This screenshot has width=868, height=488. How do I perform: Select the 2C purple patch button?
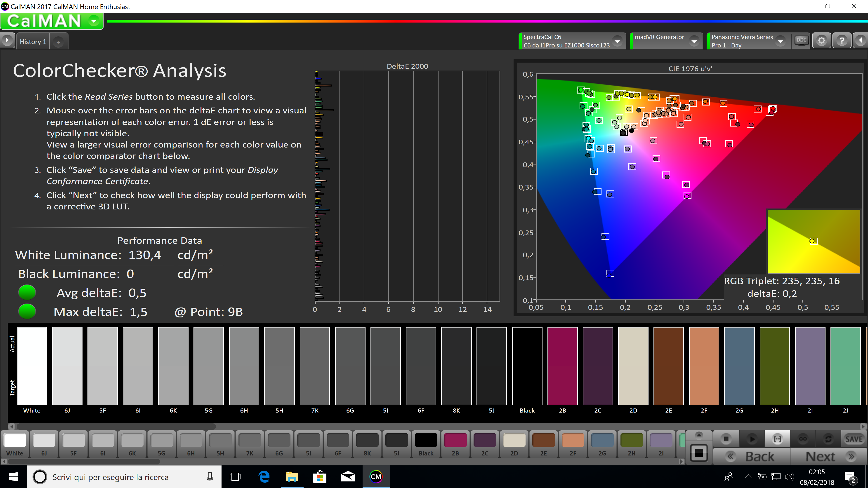(485, 444)
